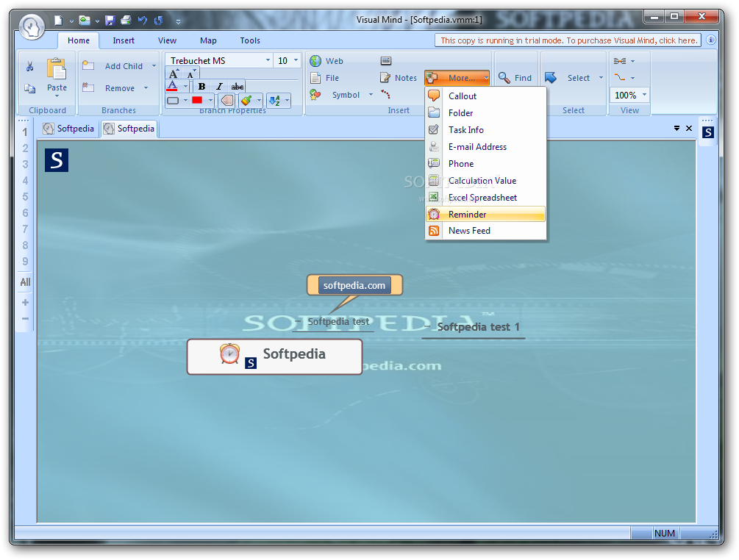
Task: Collapse the Softpedia test 1 branch minus sign
Action: (x=427, y=326)
